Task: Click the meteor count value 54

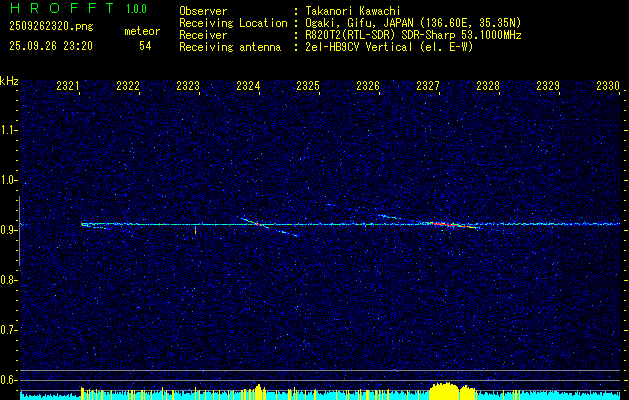Action: pos(145,46)
